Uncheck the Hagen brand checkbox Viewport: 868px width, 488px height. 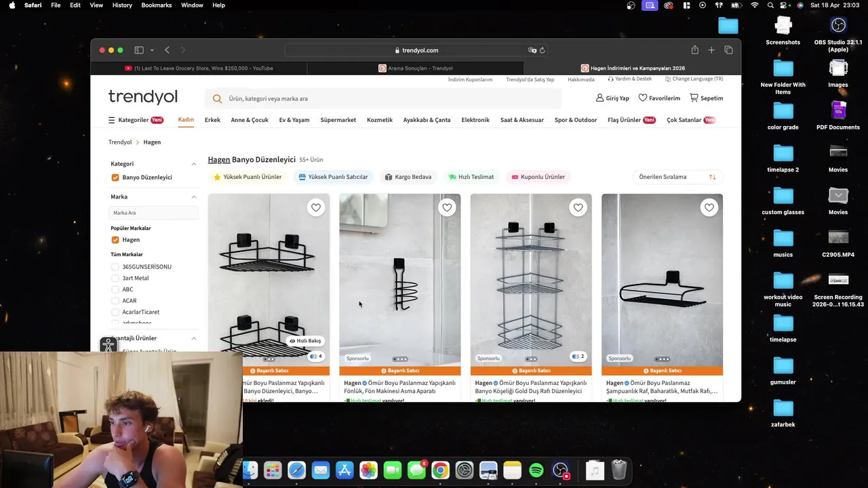[115, 240]
